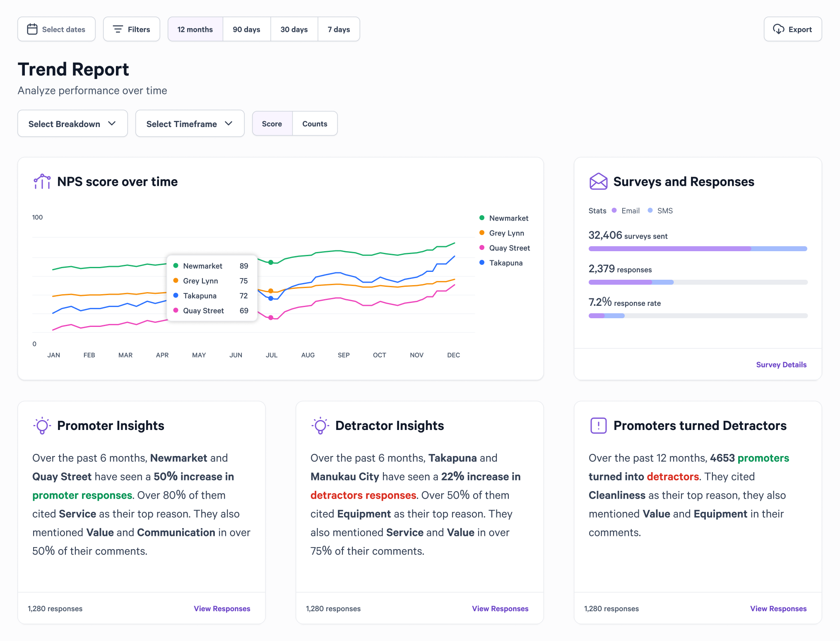Screen dimensions: 840x641
Task: Click the DEC label on chart axis
Action: (453, 355)
